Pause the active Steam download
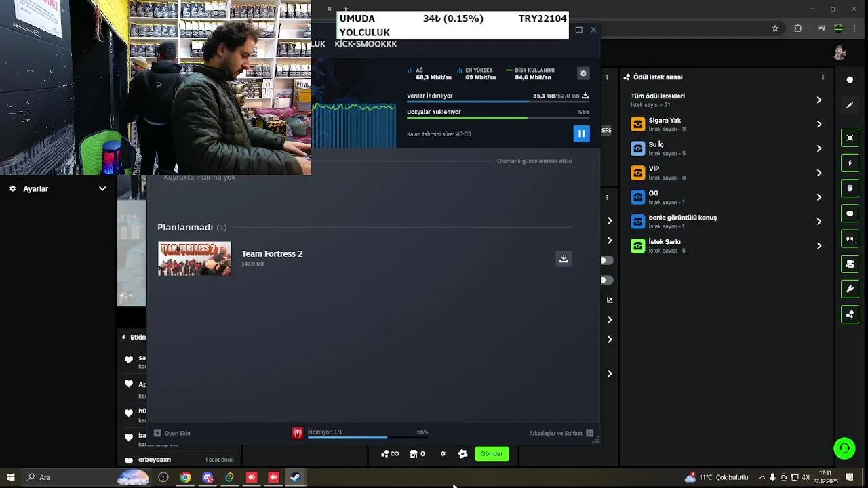Screen dimensions: 868x488 click(581, 134)
